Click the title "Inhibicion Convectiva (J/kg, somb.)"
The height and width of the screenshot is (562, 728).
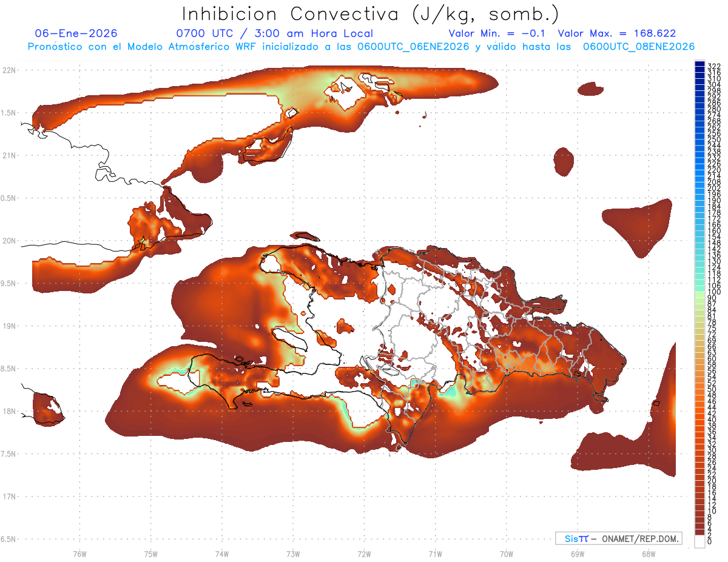[371, 14]
